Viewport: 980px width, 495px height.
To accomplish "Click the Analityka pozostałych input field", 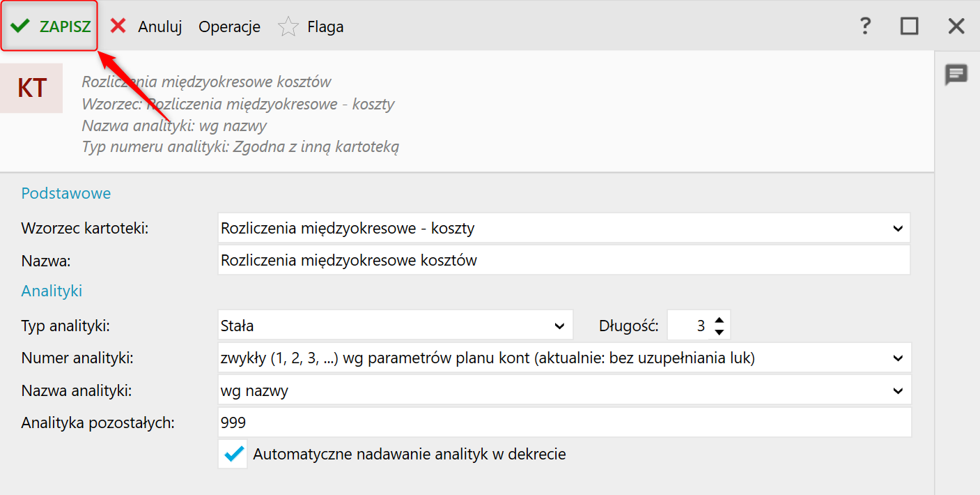I will [x=563, y=422].
